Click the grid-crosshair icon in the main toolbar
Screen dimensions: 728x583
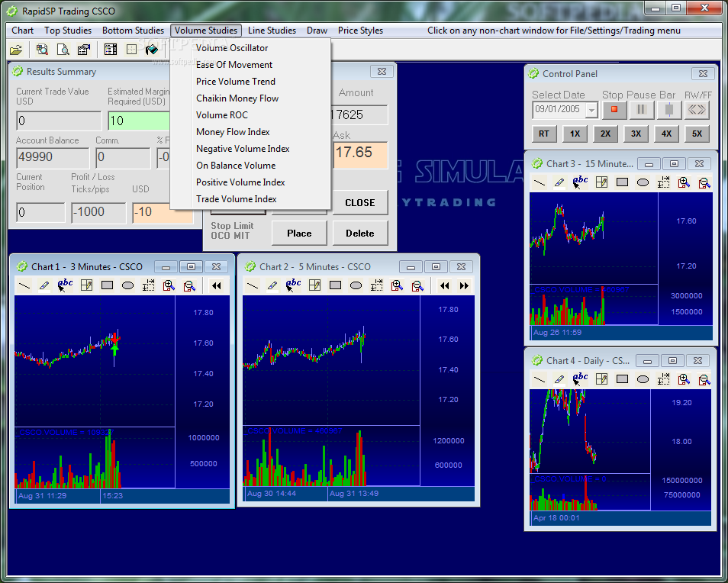pyautogui.click(x=132, y=49)
